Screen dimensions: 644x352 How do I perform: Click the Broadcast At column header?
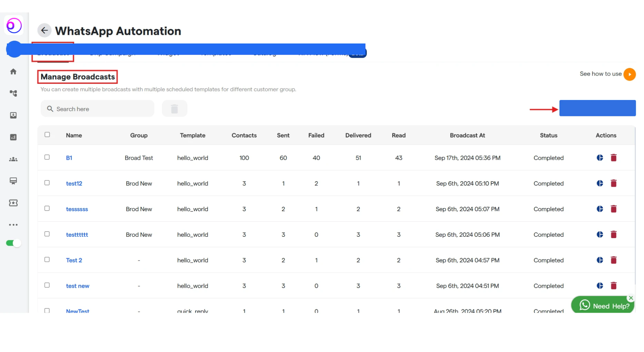[467, 135]
